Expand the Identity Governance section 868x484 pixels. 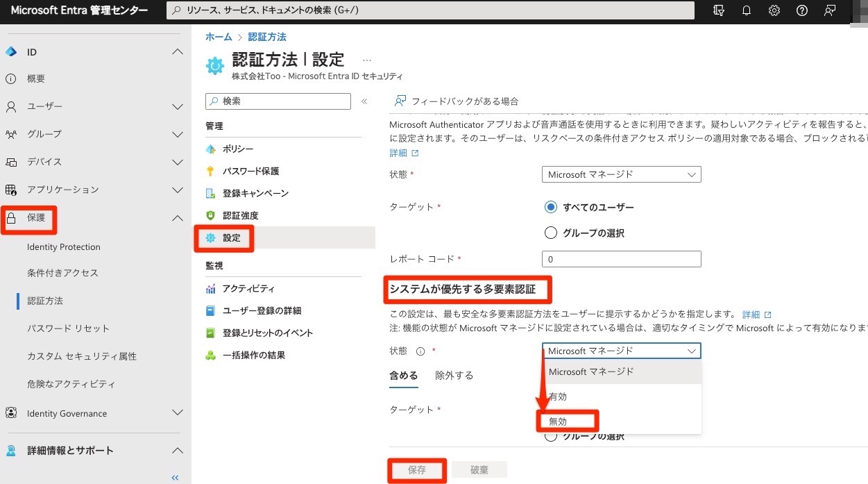point(178,413)
